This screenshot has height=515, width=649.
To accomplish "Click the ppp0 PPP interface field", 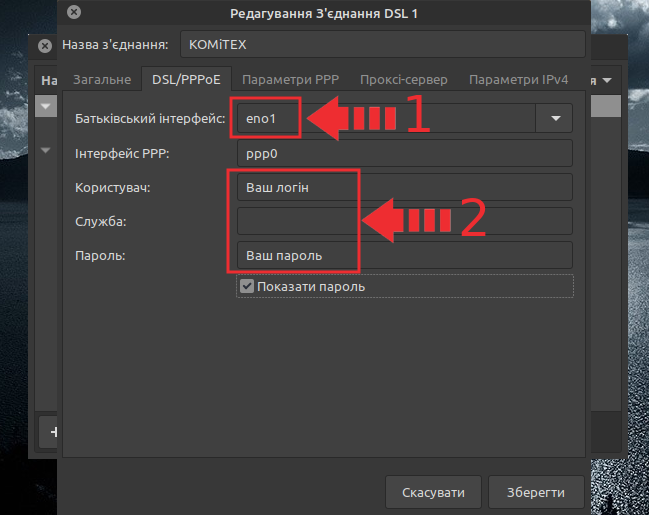I will click(x=405, y=153).
